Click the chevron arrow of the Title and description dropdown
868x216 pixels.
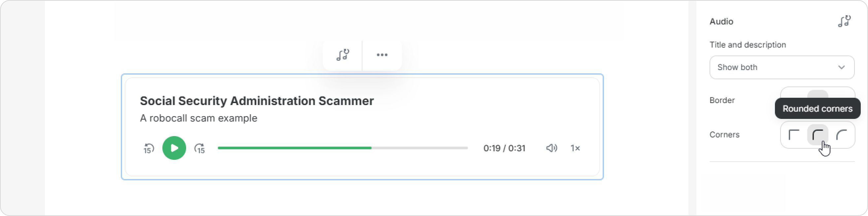pyautogui.click(x=841, y=67)
